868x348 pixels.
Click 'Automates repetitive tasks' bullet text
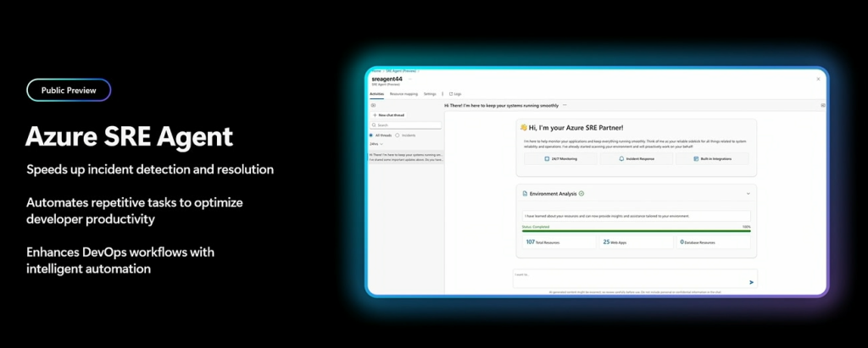pyautogui.click(x=135, y=211)
